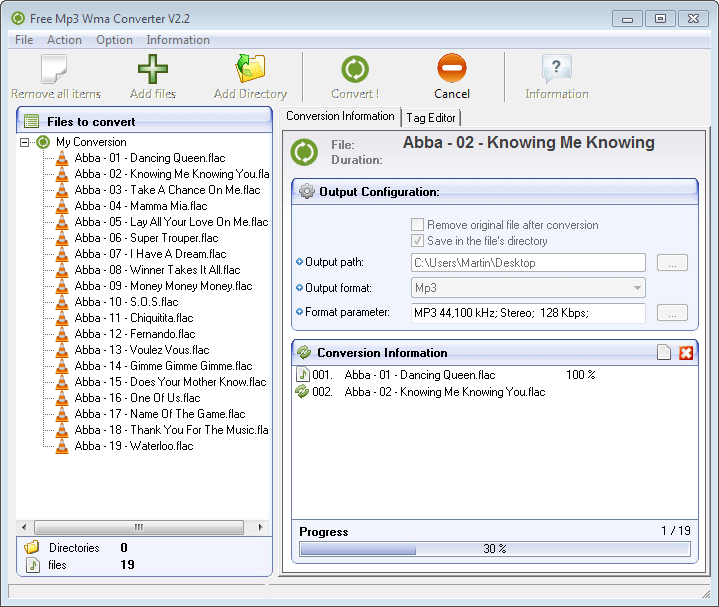Select Abba - 04 - Mamma Mia.flac
Image resolution: width=719 pixels, height=607 pixels.
(140, 206)
